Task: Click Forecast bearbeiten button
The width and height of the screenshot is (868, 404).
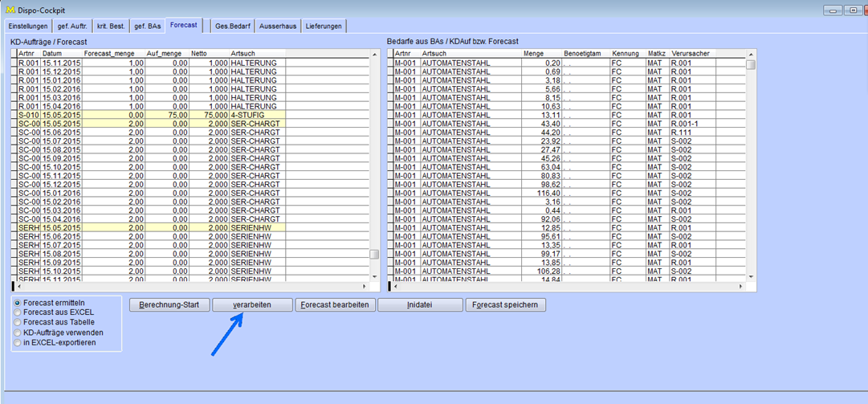Action: point(336,305)
